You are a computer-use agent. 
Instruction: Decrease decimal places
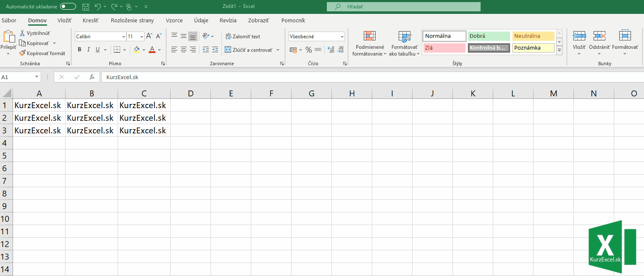coord(340,50)
